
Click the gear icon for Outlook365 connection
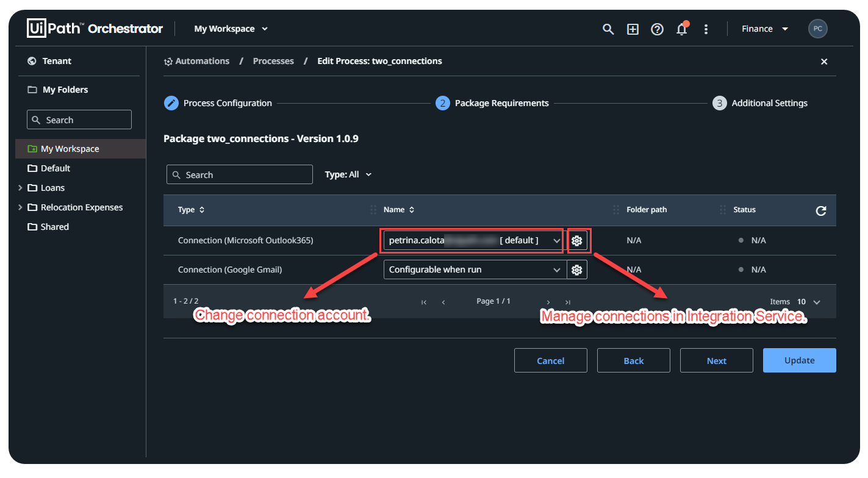(577, 241)
